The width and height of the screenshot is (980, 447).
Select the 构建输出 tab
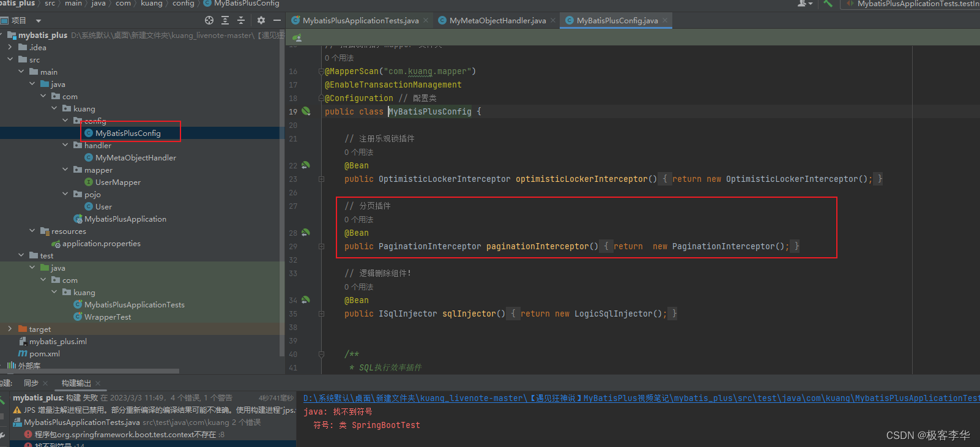(x=76, y=383)
